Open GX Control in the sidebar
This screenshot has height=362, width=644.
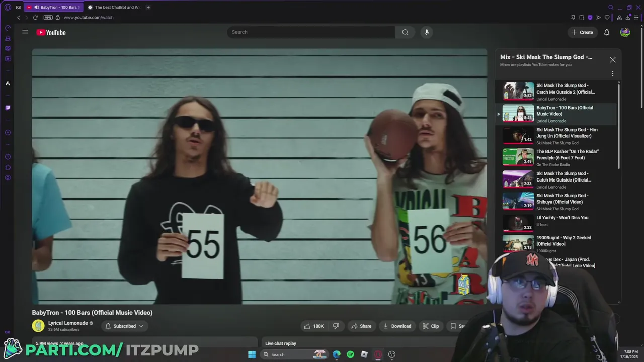click(x=8, y=28)
